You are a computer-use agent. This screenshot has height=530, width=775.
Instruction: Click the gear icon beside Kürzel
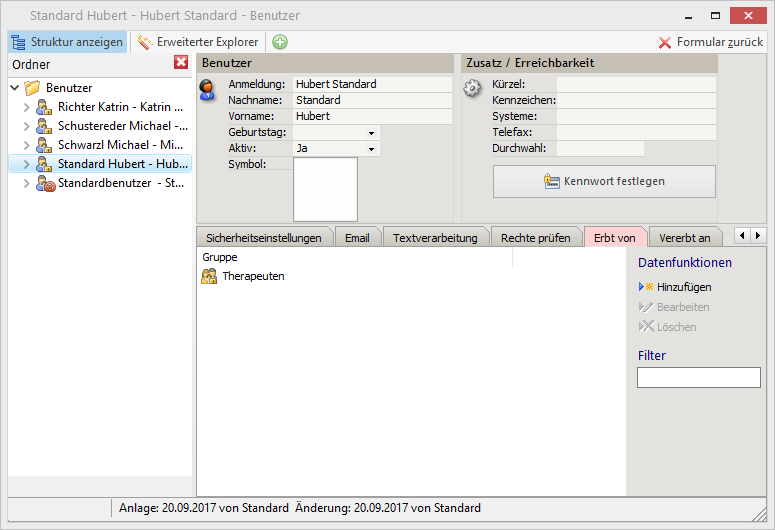coord(473,88)
